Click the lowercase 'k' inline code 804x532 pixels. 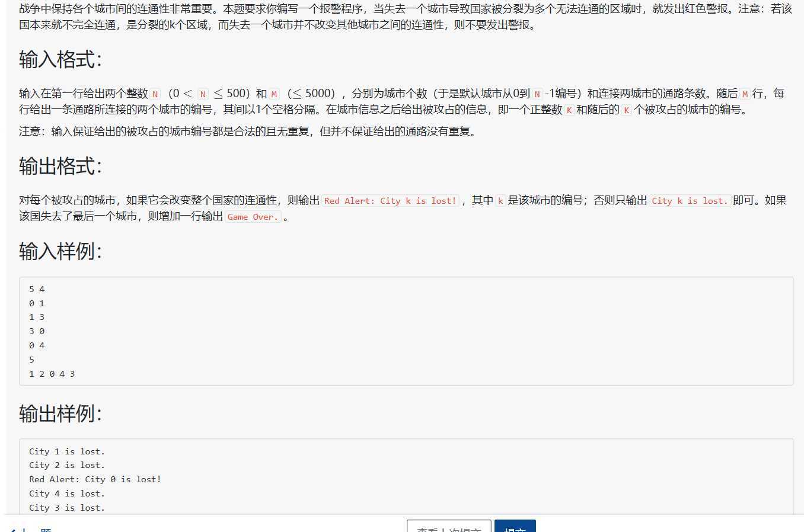click(x=500, y=201)
